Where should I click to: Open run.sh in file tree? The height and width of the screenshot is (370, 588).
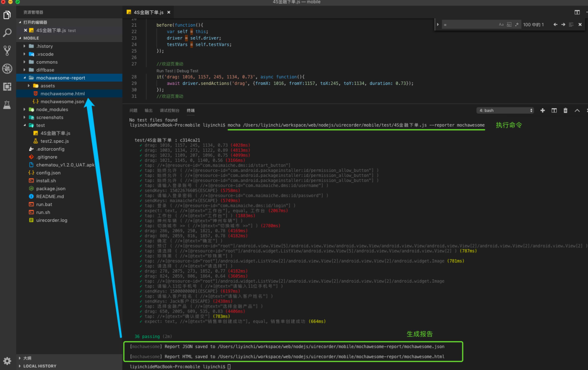click(69, 212)
